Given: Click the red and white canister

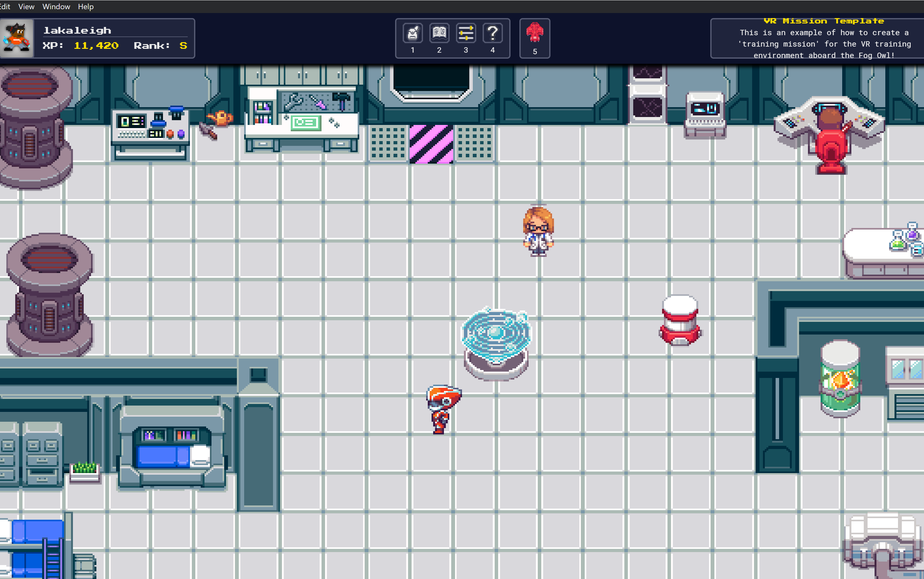Looking at the screenshot, I should coord(680,320).
